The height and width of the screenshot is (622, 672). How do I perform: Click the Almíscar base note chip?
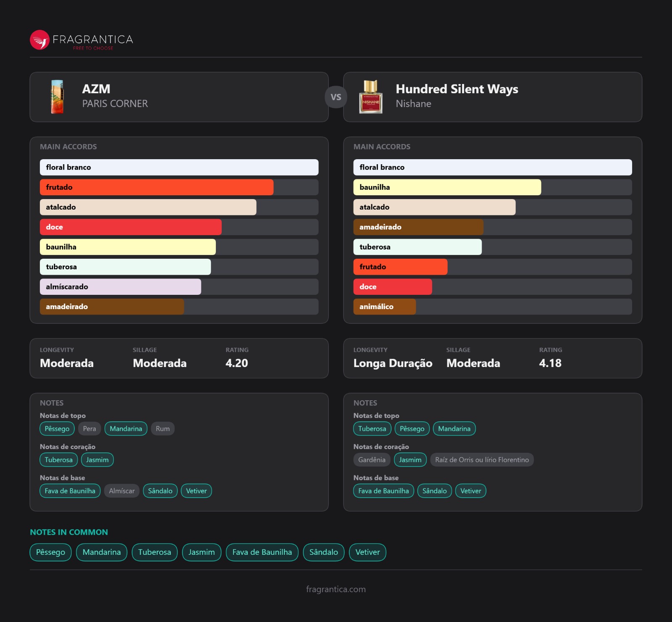pos(122,491)
